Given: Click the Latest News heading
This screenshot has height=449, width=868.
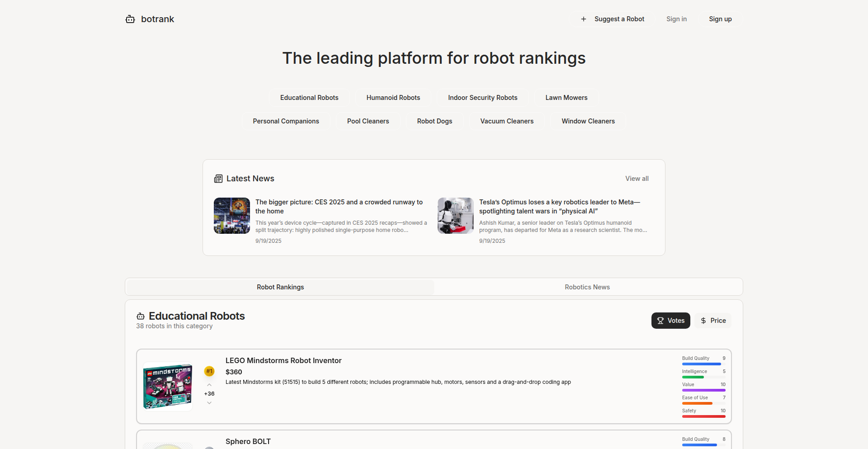Looking at the screenshot, I should [x=250, y=179].
